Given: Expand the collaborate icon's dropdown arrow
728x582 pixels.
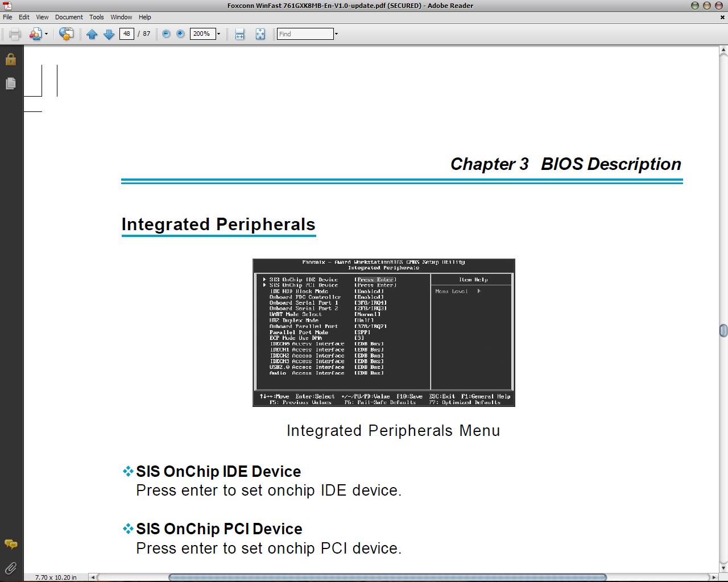Looking at the screenshot, I should 46,34.
